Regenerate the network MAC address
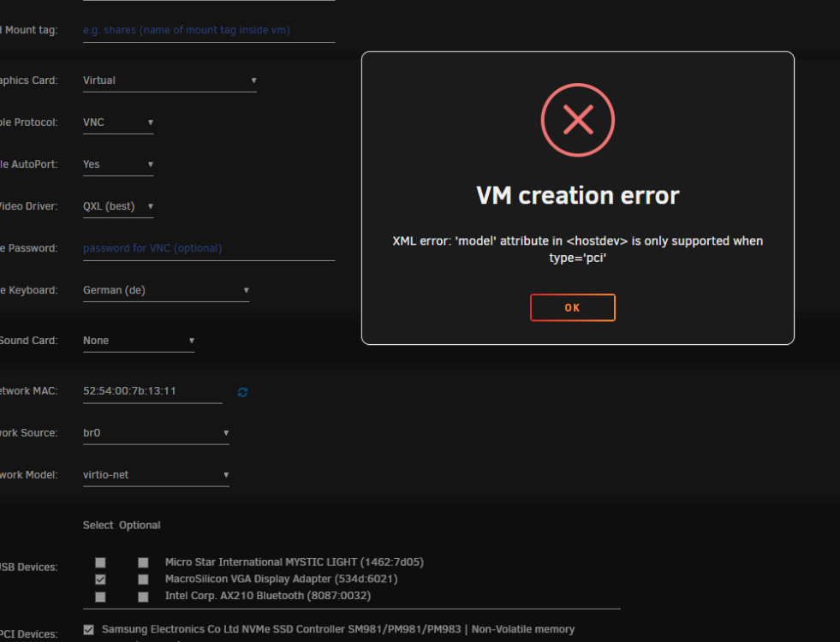The image size is (840, 642). pos(242,392)
